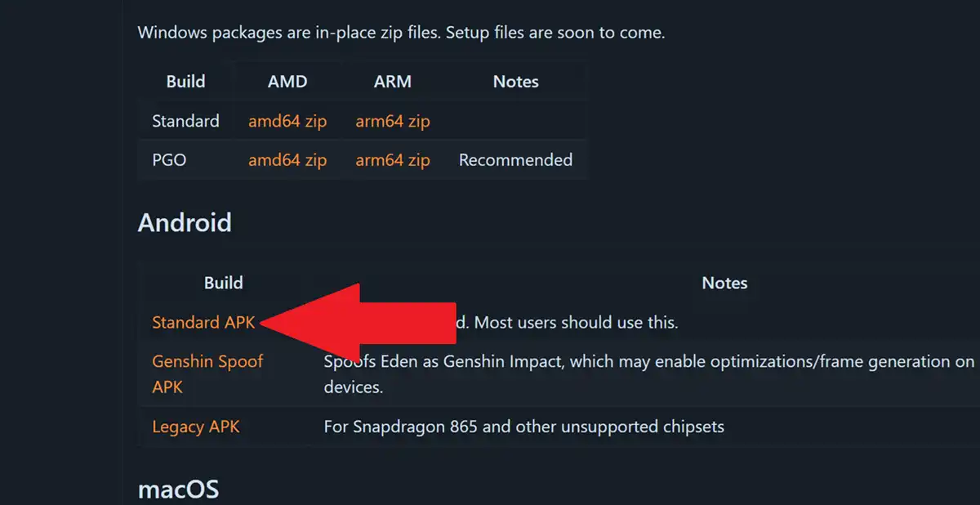The image size is (980, 505).
Task: Click the Notes column header in Windows table
Action: tap(515, 81)
